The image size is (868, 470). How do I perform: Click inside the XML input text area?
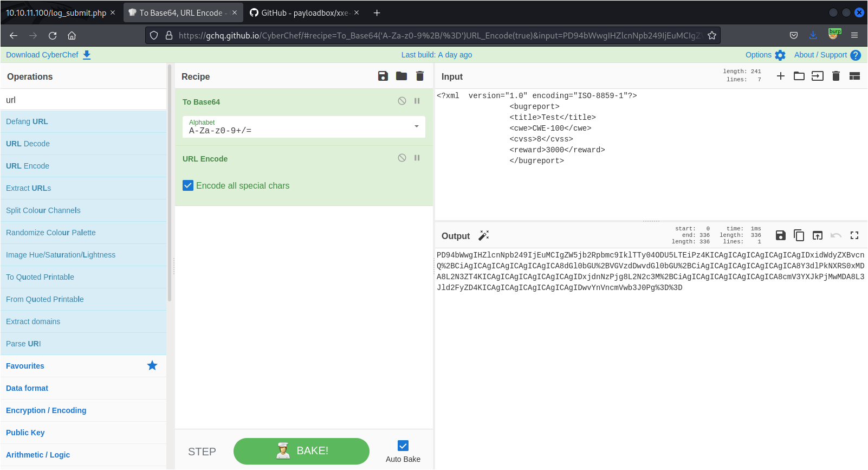pyautogui.click(x=651, y=154)
